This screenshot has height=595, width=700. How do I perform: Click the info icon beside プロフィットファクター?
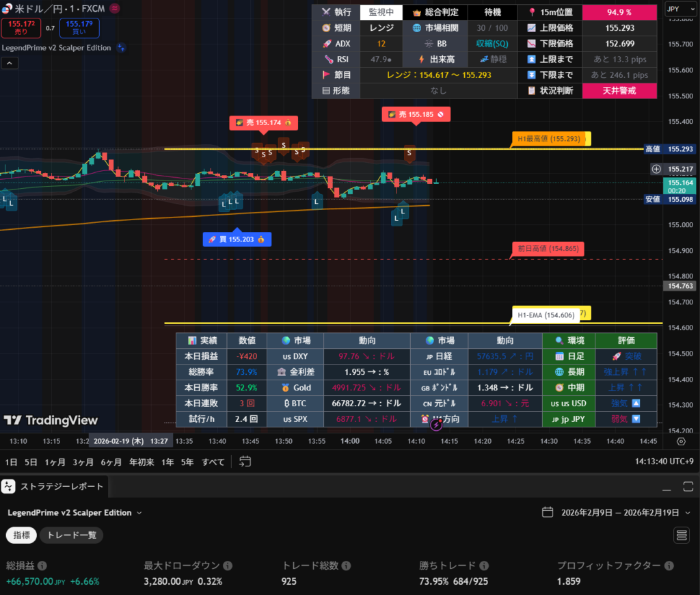[668, 566]
